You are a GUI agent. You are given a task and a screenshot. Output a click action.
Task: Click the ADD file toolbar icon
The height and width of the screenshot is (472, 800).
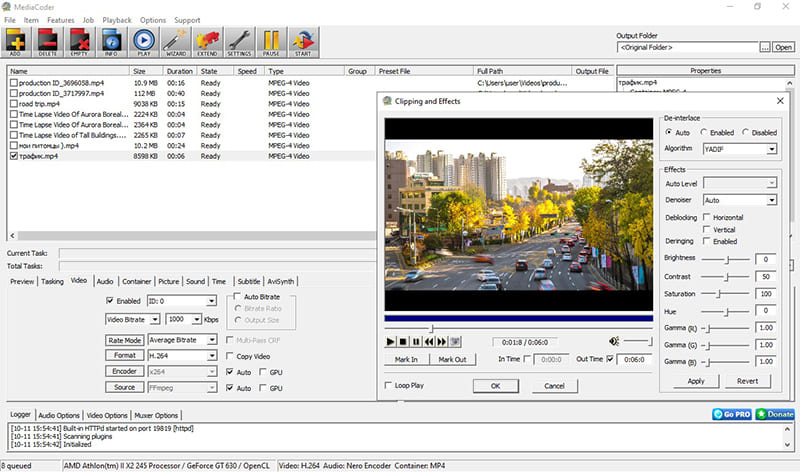point(17,42)
